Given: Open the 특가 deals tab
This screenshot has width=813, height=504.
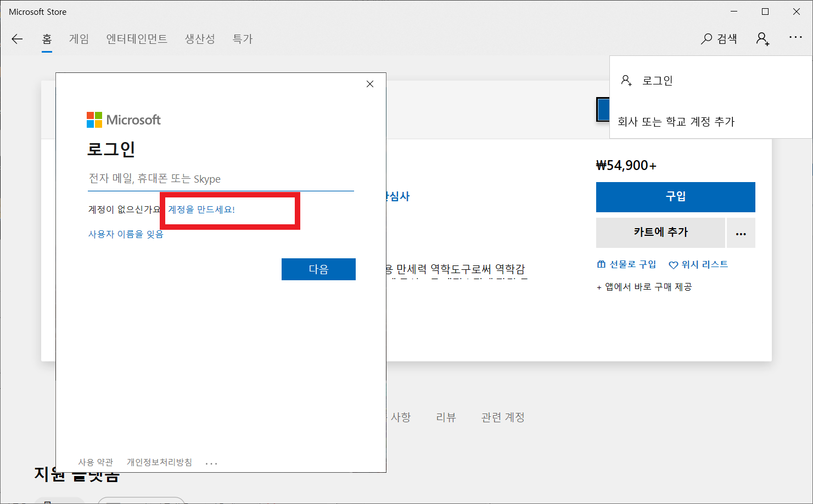Looking at the screenshot, I should coord(242,39).
